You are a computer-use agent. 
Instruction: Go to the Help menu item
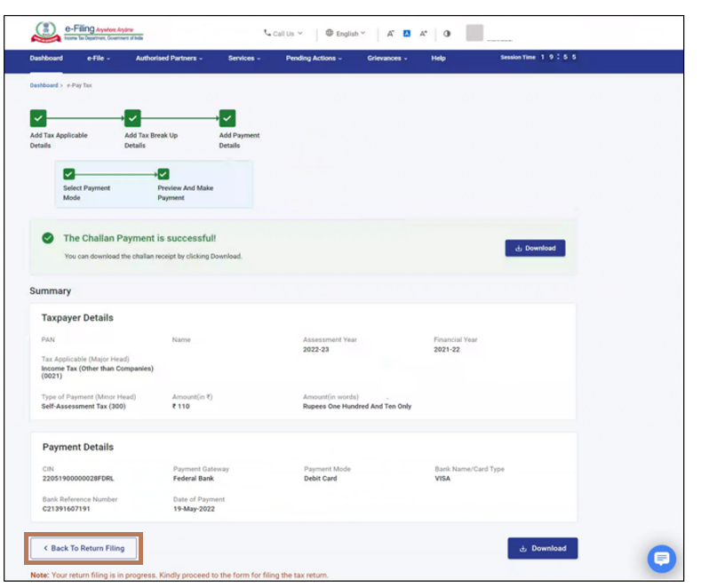pyautogui.click(x=438, y=59)
